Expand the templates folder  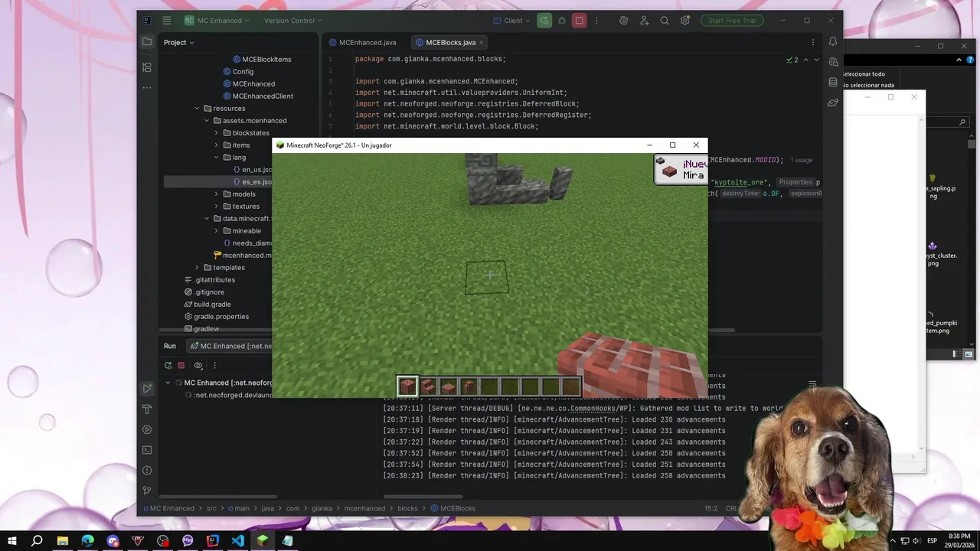point(197,268)
